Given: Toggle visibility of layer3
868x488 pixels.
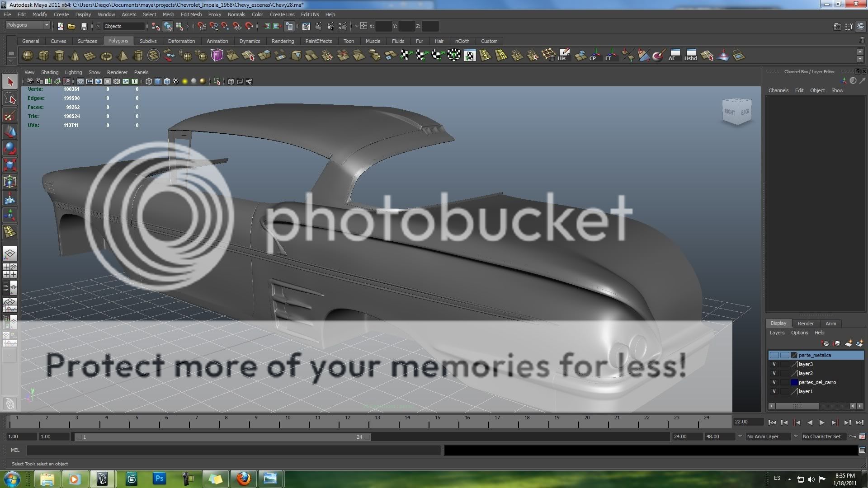Looking at the screenshot, I should pos(774,364).
